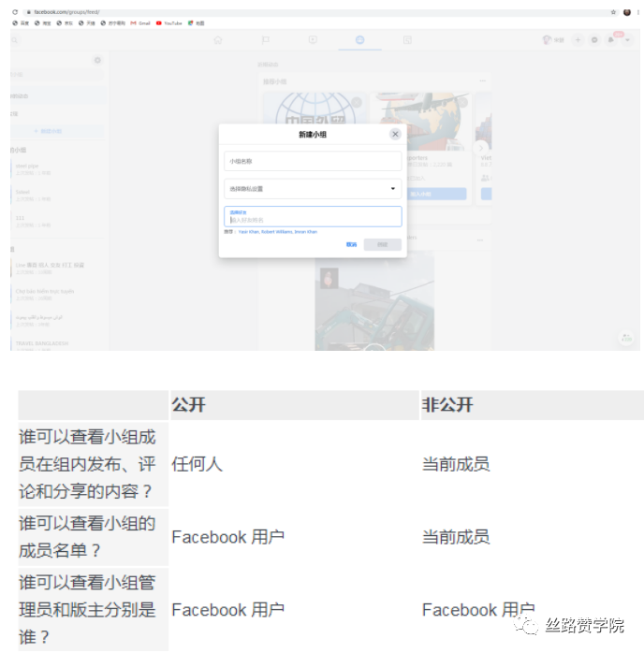Click the Facebook search magnifier icon
Screen dimensions: 644x653
15,40
